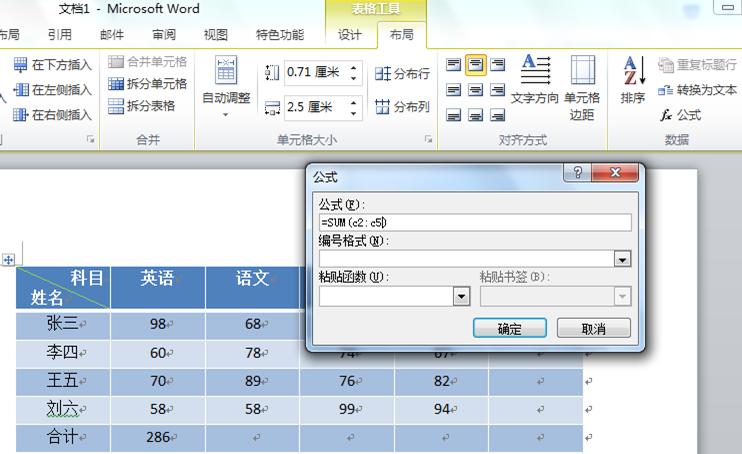Open the Rows & Columns dialog launcher
The height and width of the screenshot is (454, 742).
[x=90, y=139]
